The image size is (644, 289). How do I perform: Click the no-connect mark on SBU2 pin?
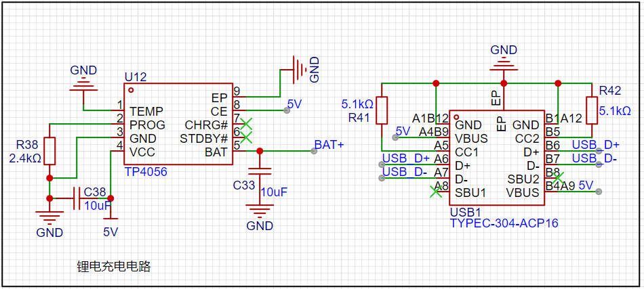tap(558, 178)
